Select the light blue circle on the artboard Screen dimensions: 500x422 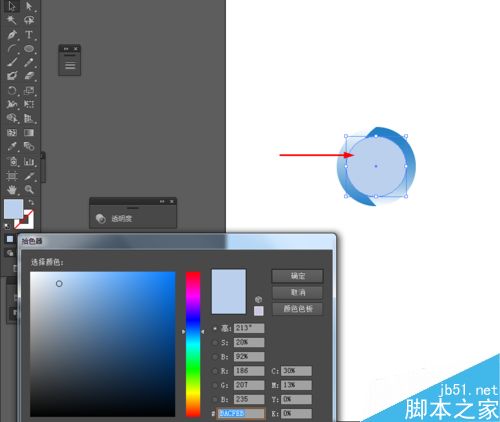(x=376, y=166)
